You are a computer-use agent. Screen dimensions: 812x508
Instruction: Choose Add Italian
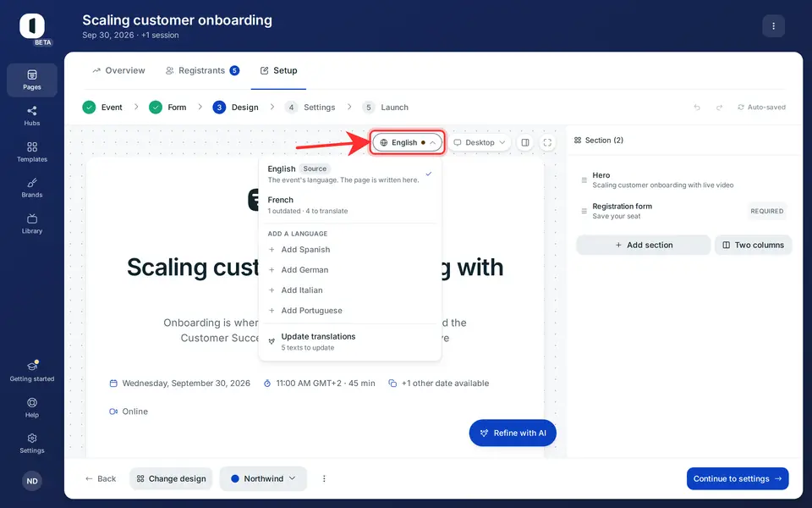pyautogui.click(x=350, y=290)
